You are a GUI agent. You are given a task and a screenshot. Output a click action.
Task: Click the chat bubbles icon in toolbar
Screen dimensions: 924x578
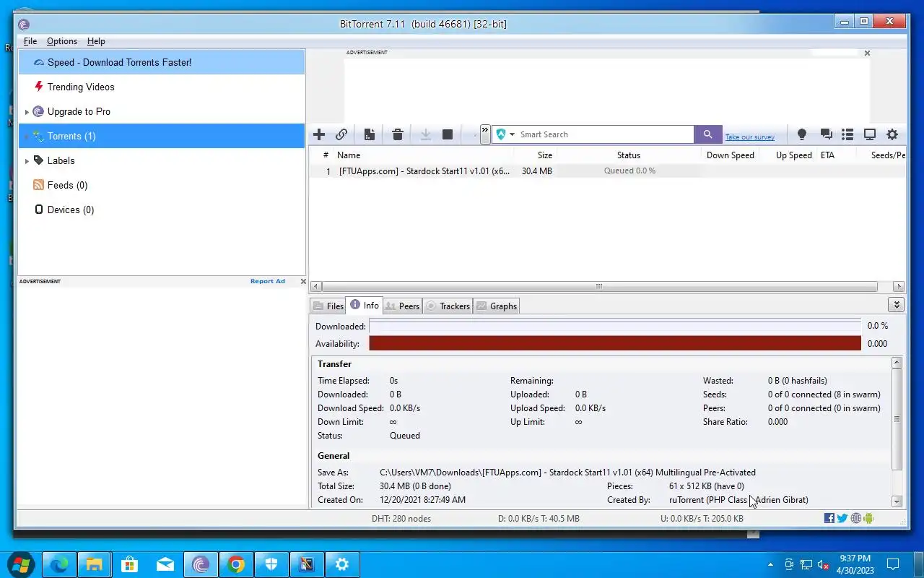[x=826, y=134]
